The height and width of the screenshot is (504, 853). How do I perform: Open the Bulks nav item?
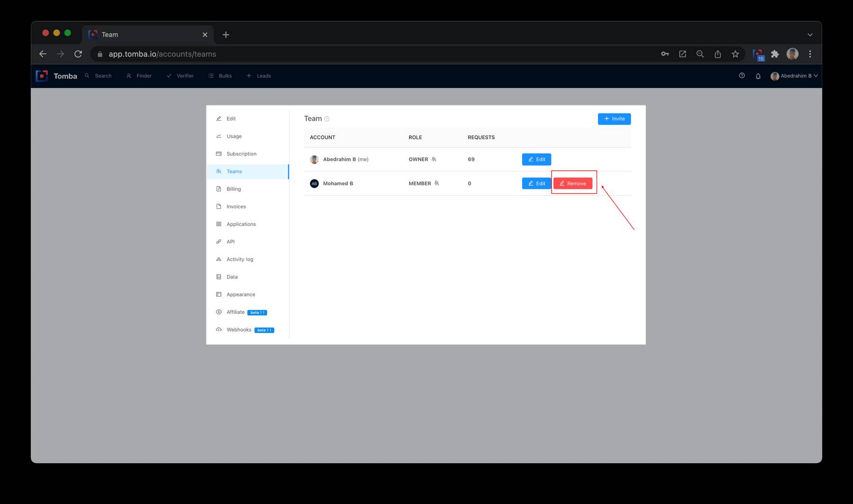click(220, 76)
